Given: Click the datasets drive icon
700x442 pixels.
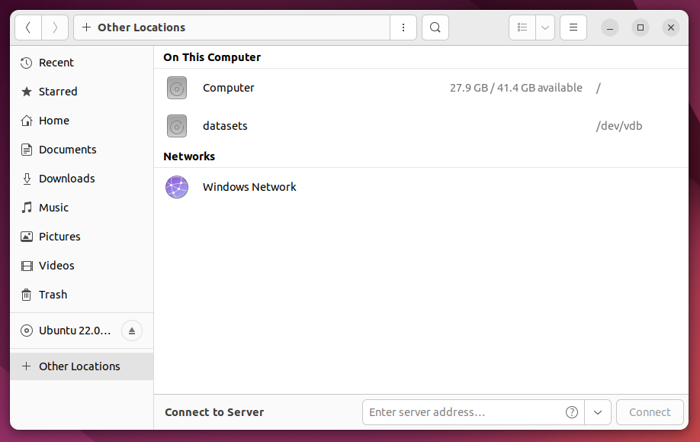Looking at the screenshot, I should (177, 126).
